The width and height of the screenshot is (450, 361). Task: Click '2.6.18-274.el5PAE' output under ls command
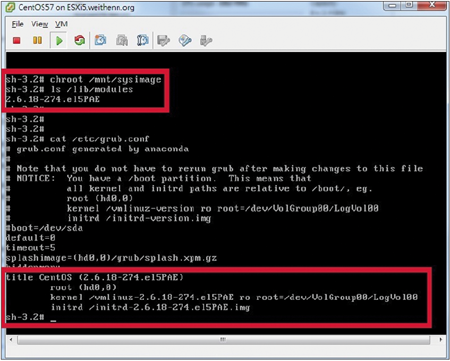coord(53,99)
